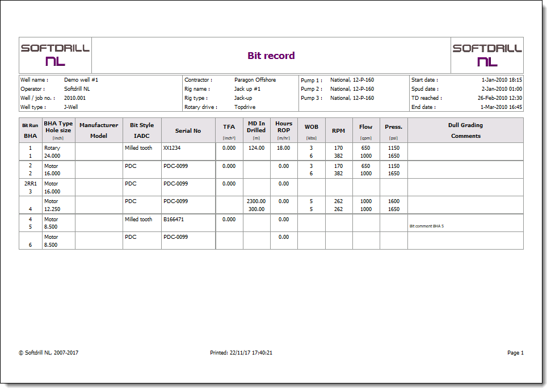
Task: Click the Bit comment BHA 5 text
Action: click(x=426, y=226)
